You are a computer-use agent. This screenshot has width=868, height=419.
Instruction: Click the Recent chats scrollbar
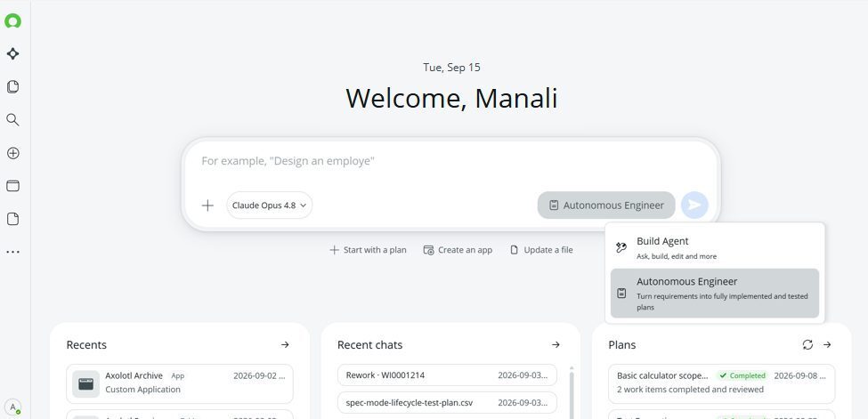[572, 393]
